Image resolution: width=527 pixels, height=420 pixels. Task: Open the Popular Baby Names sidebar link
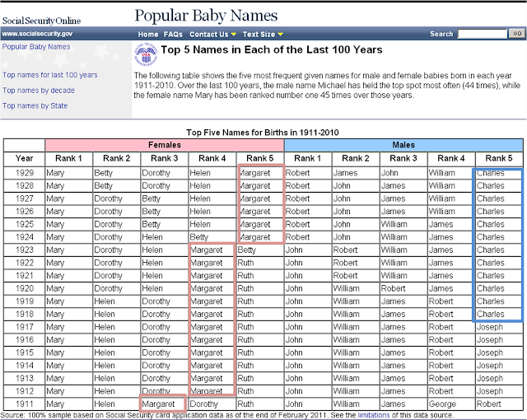pyautogui.click(x=36, y=47)
